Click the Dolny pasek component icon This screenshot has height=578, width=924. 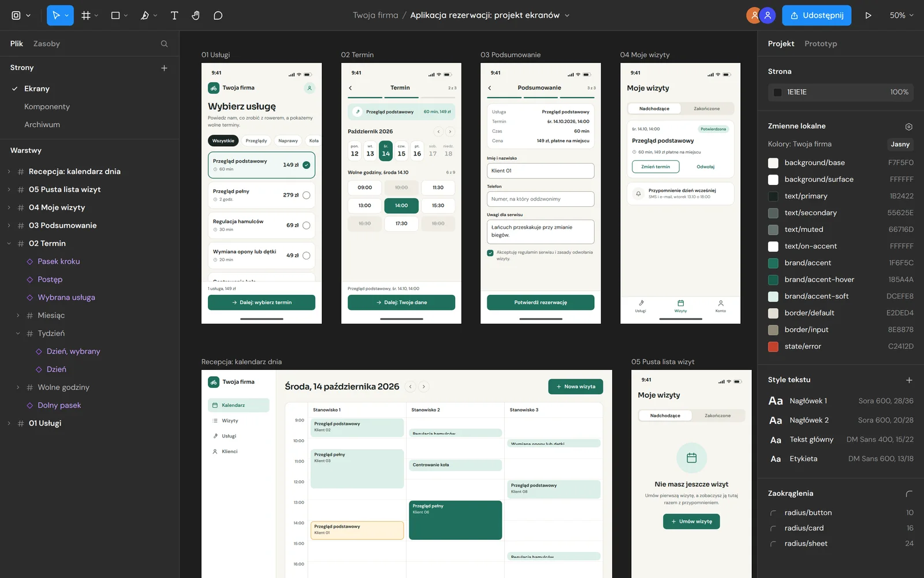click(x=30, y=406)
